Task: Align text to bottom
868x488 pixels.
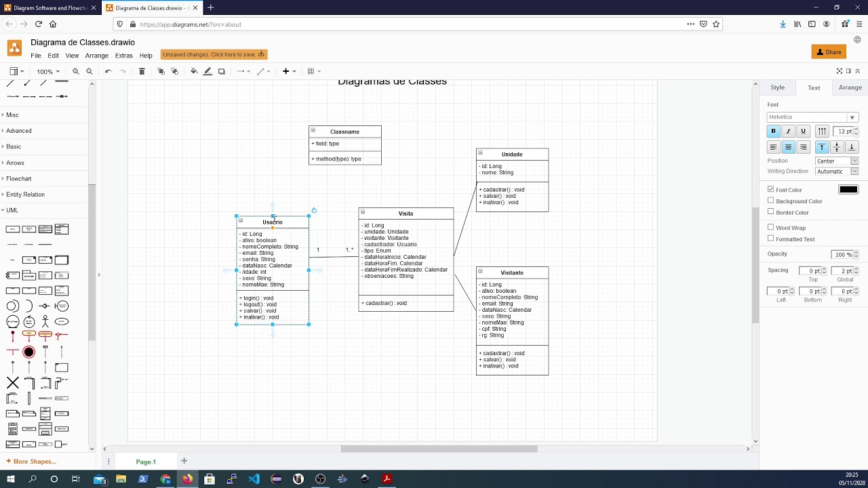Action: click(x=852, y=147)
